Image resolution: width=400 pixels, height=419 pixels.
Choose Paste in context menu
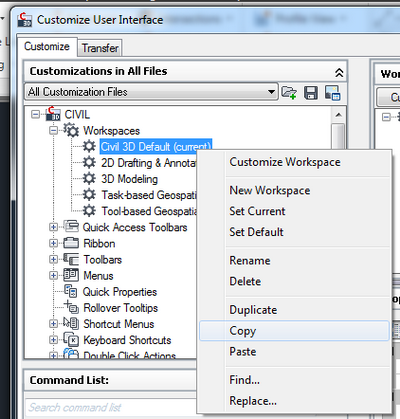pos(294,351)
